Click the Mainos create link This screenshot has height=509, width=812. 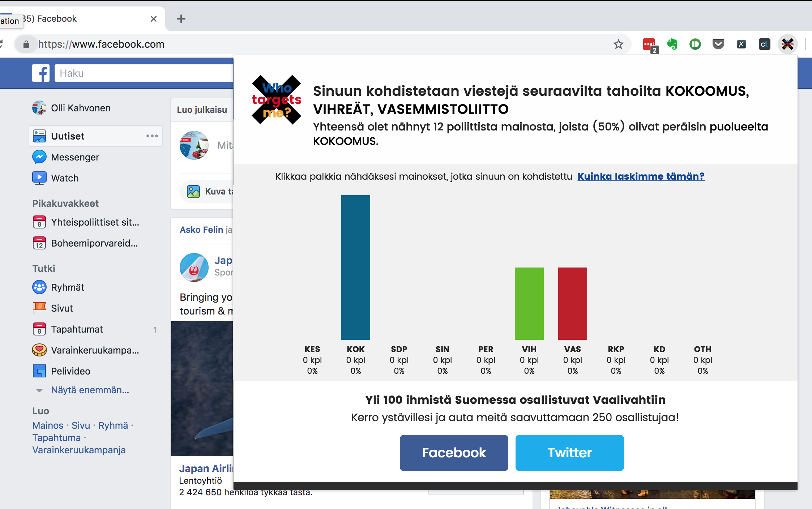coord(48,425)
